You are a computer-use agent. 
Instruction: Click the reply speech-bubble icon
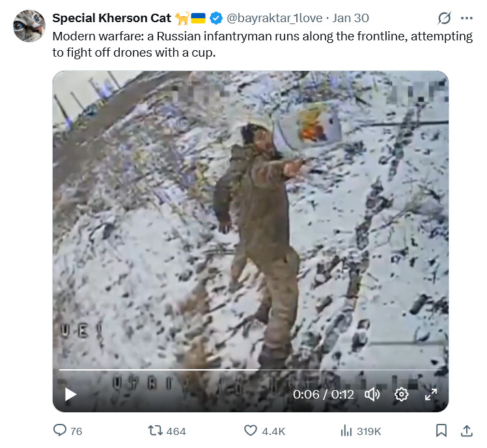[60, 430]
